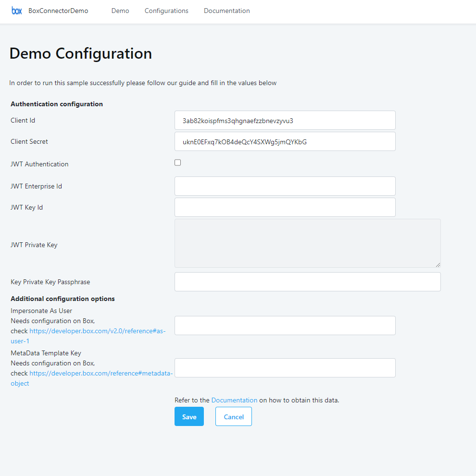Open the metadata-object reference link

click(100, 373)
